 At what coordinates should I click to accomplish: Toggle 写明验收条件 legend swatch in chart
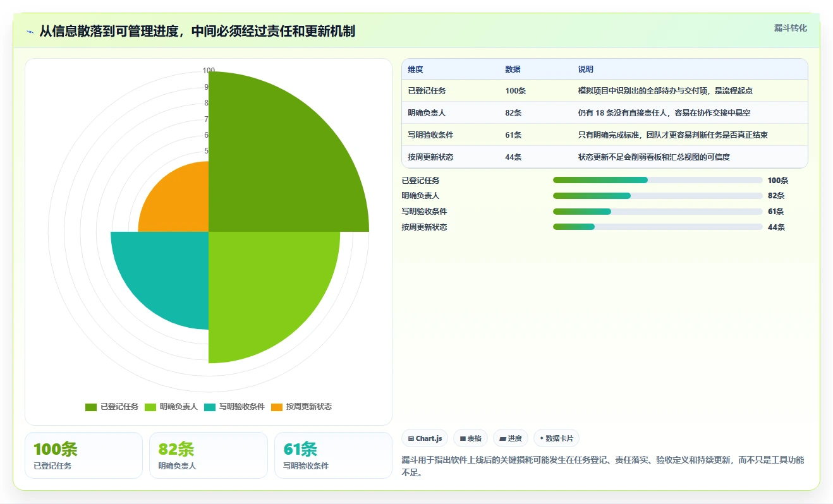point(210,407)
